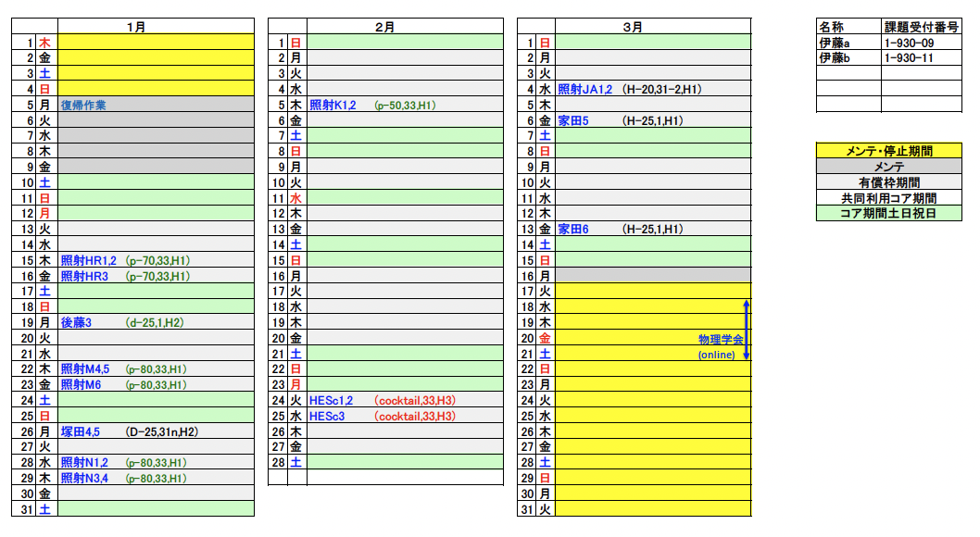980x537 pixels.
Task: Click the 照射JA1,2 entry in March
Action: pos(585,90)
